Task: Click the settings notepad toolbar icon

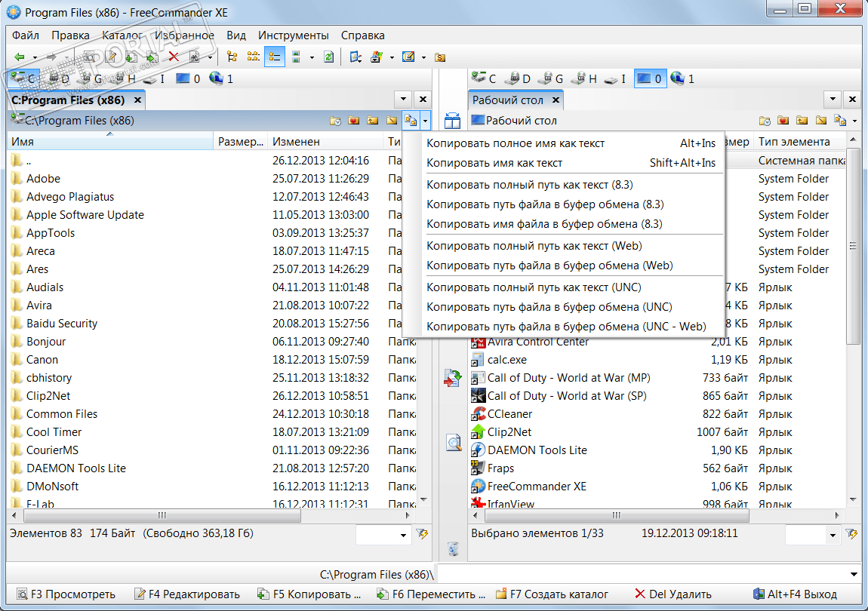Action: (x=408, y=57)
